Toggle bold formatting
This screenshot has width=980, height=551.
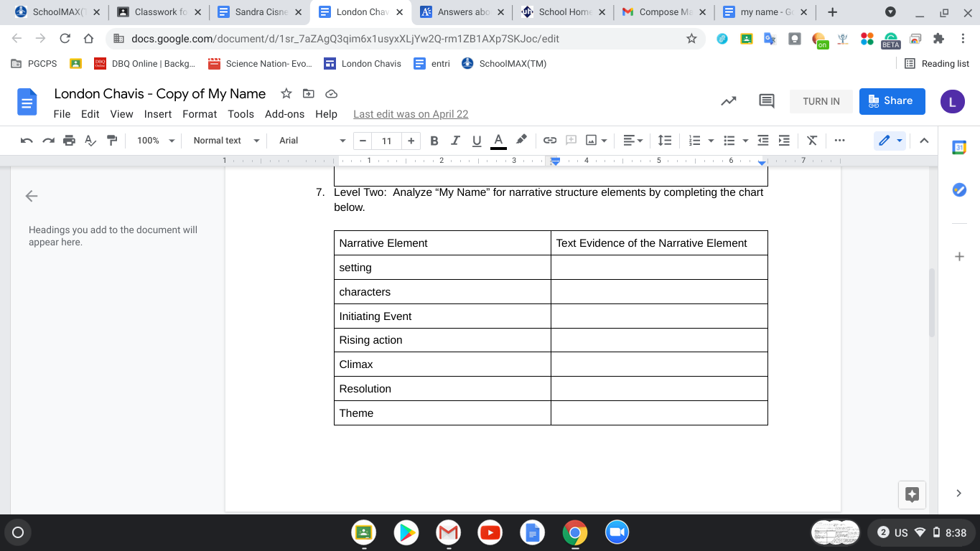tap(434, 141)
